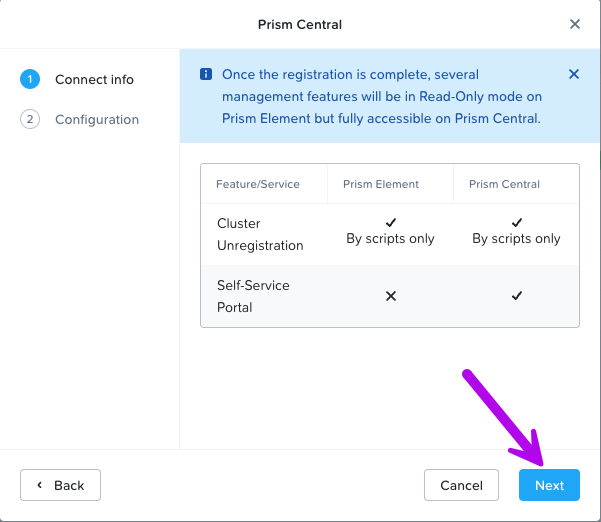Proceed with the blue Next button
This screenshot has height=522, width=601.
tap(549, 485)
